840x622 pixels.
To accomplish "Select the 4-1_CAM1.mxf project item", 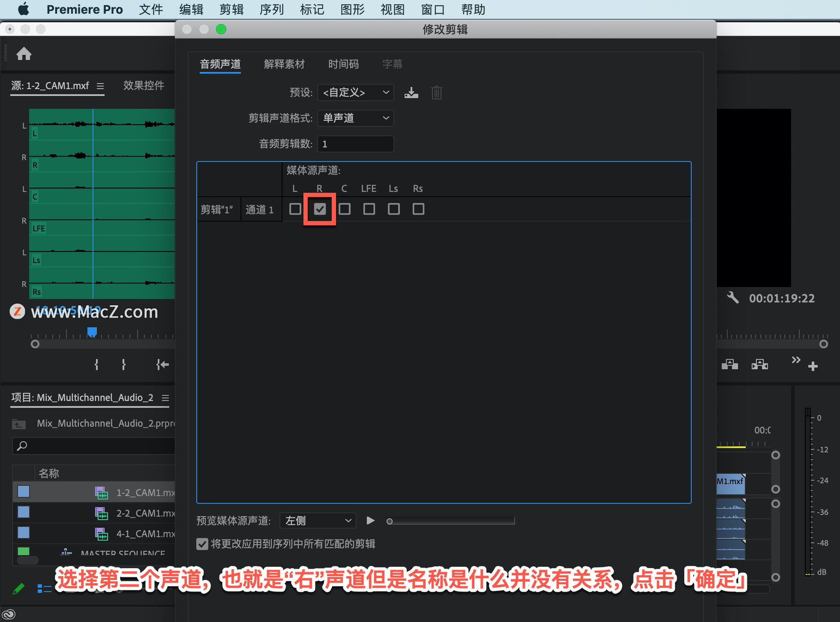I will 94,534.
